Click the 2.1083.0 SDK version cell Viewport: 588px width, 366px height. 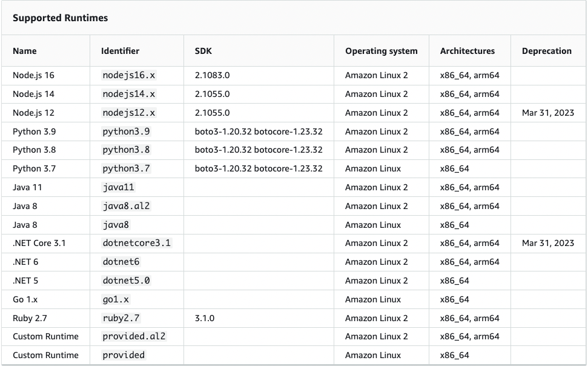212,76
